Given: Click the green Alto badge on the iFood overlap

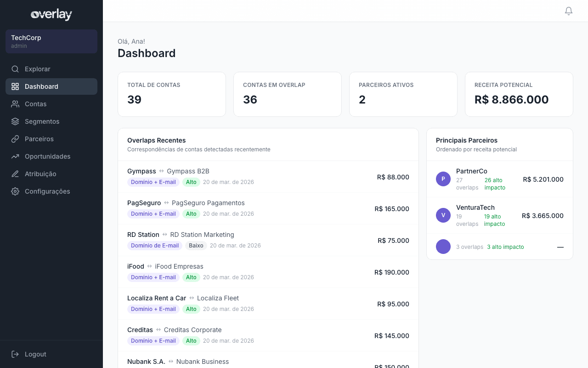Looking at the screenshot, I should (191, 277).
